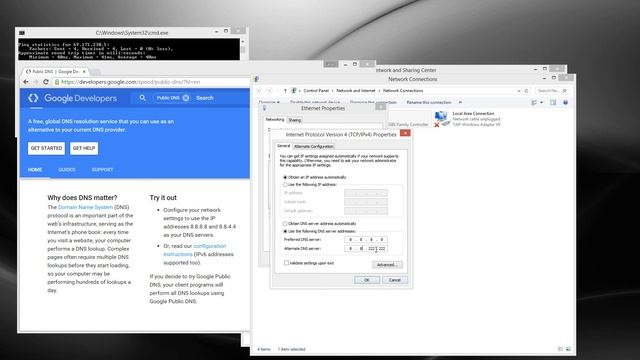
Task: Click Network and Sharing Center title bar
Action: tap(406, 70)
